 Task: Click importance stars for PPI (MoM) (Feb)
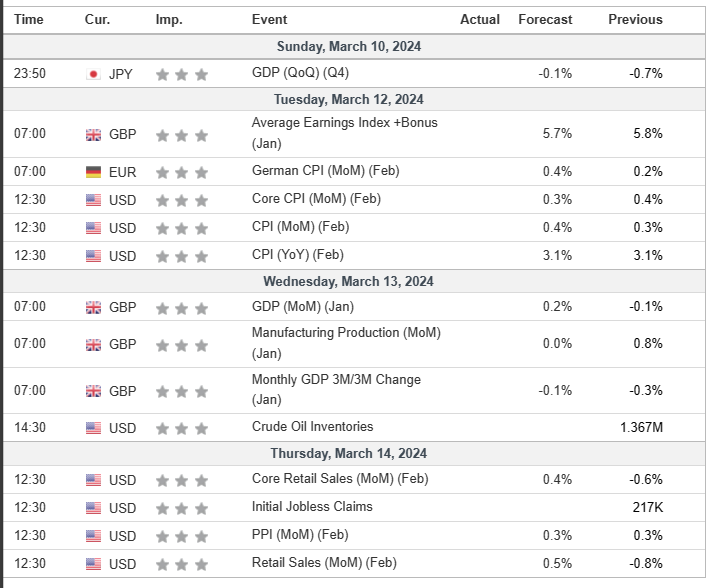tap(181, 536)
